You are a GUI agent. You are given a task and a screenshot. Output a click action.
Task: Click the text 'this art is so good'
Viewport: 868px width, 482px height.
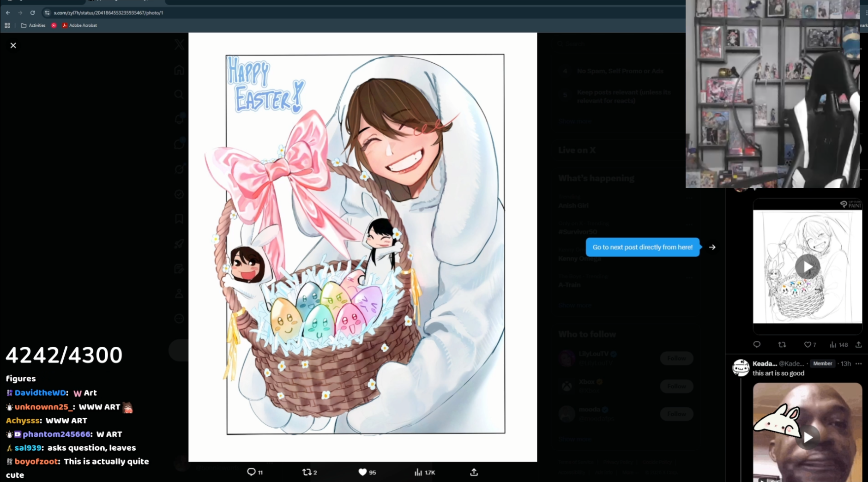[778, 373]
